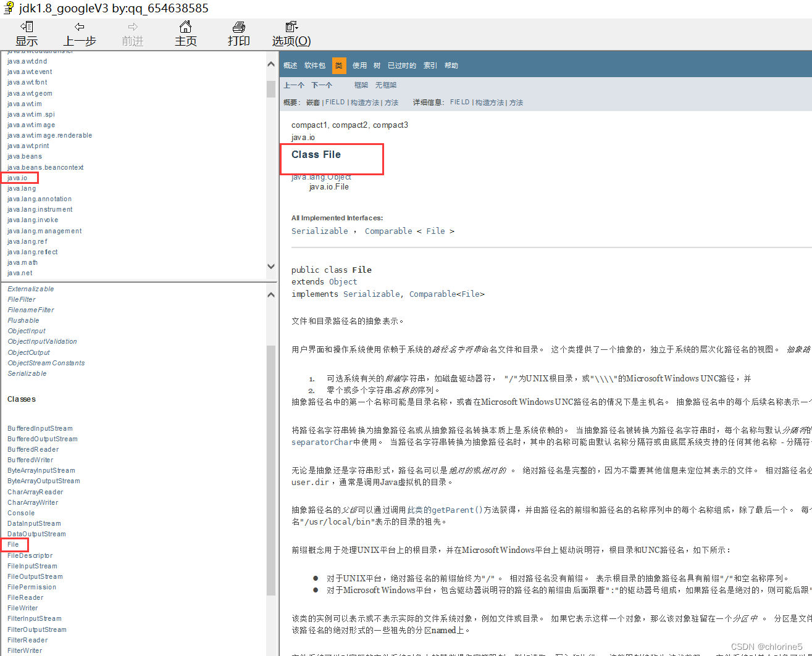Open the FileInputStream class

(x=32, y=566)
